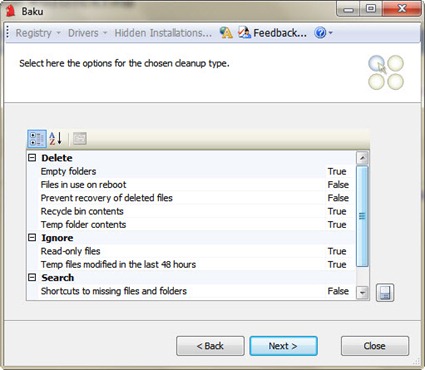The width and height of the screenshot is (425, 370).
Task: Open the Help dropdown arrow
Action: 330,33
